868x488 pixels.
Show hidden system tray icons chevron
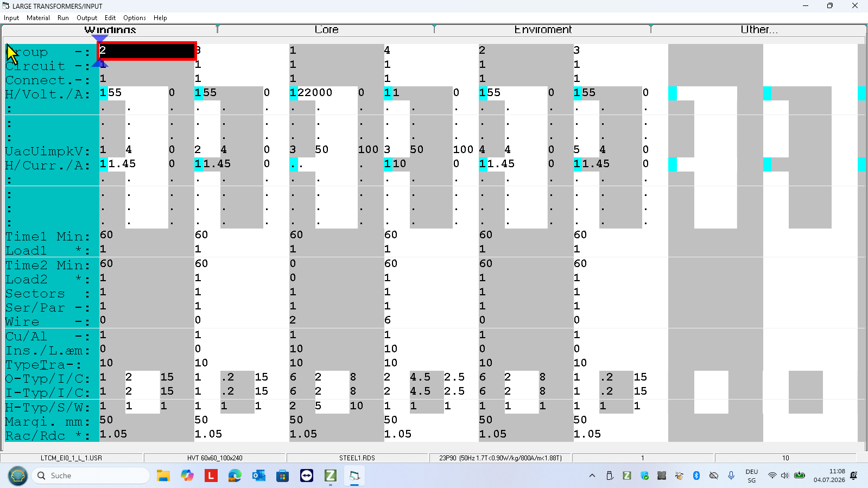[x=592, y=476]
